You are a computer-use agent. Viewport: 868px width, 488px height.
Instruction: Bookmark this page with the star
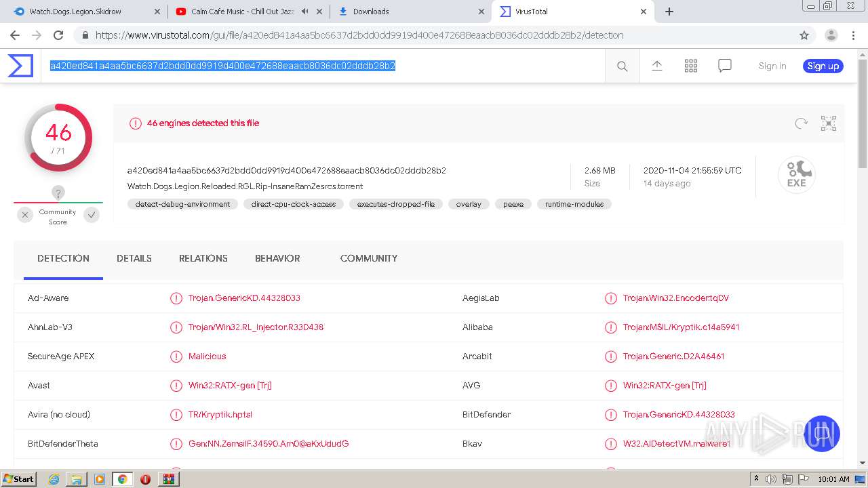pyautogui.click(x=804, y=35)
